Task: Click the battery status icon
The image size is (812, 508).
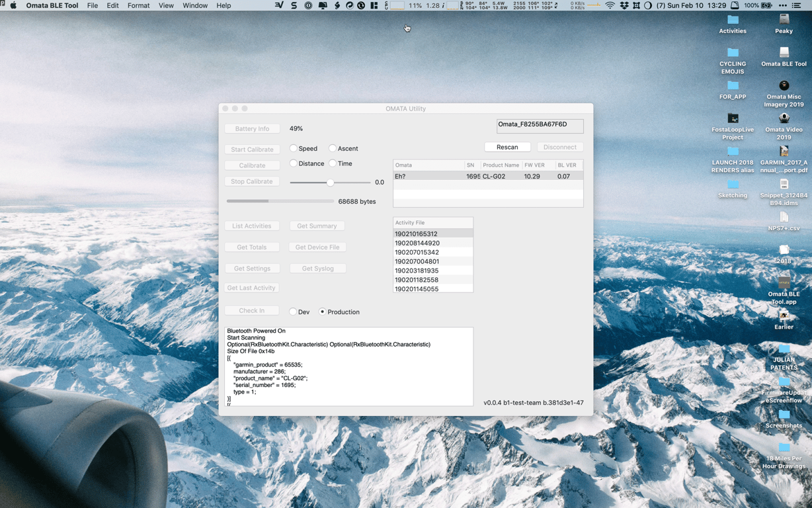Action: pos(766,5)
